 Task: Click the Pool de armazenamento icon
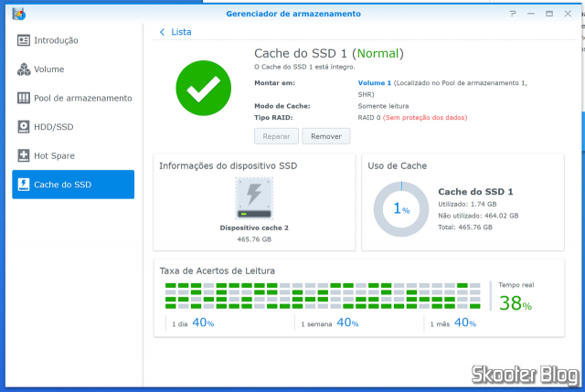pyautogui.click(x=24, y=98)
